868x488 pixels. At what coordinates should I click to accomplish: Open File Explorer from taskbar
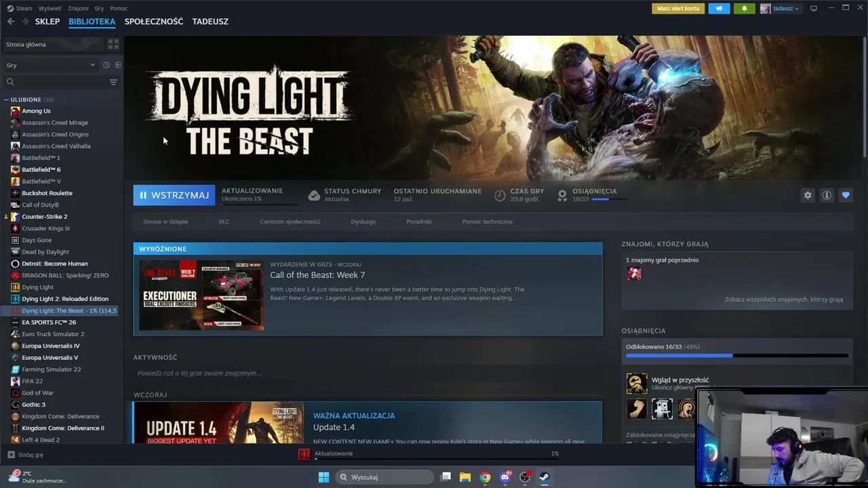tap(465, 477)
